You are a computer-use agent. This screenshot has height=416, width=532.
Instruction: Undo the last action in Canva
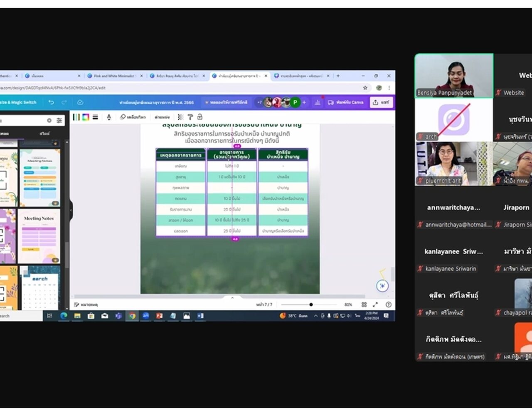click(x=51, y=102)
